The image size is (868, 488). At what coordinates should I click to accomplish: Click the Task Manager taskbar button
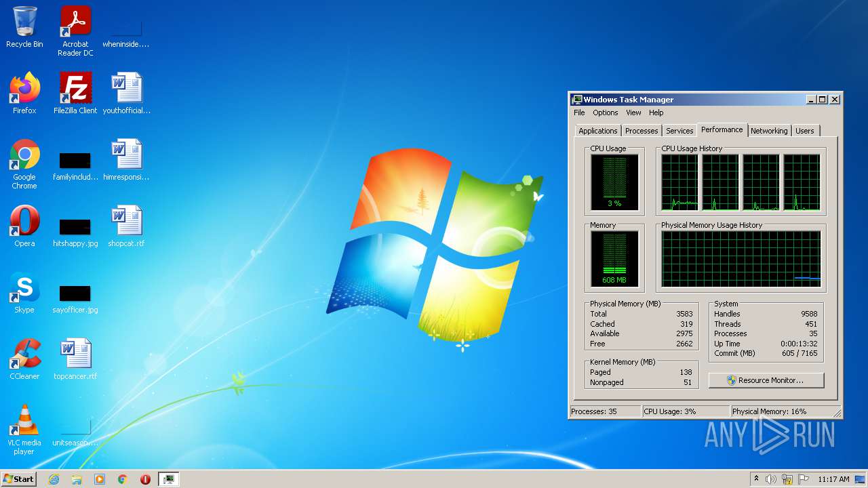[168, 479]
